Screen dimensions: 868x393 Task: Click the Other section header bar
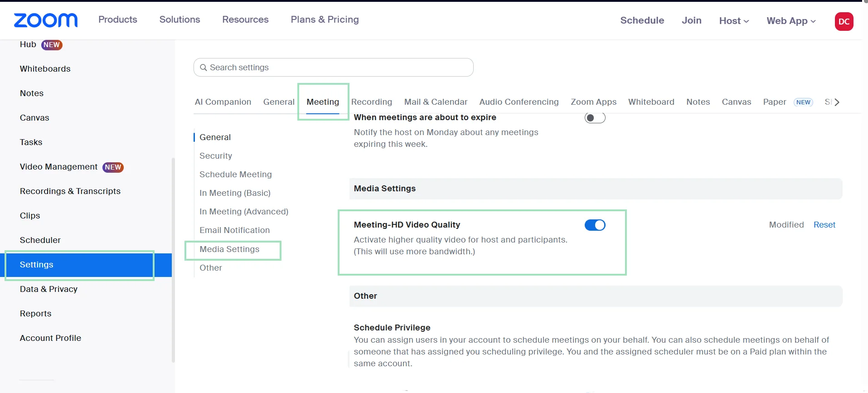596,296
